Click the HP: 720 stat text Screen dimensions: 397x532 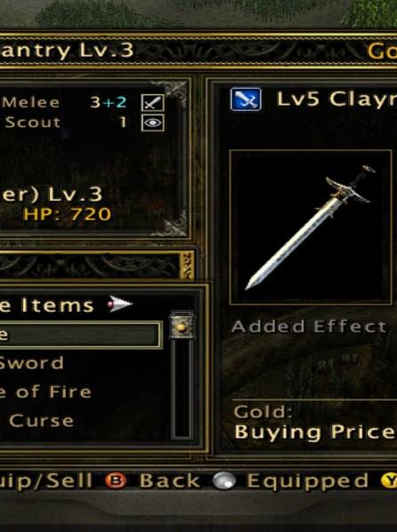(x=67, y=214)
